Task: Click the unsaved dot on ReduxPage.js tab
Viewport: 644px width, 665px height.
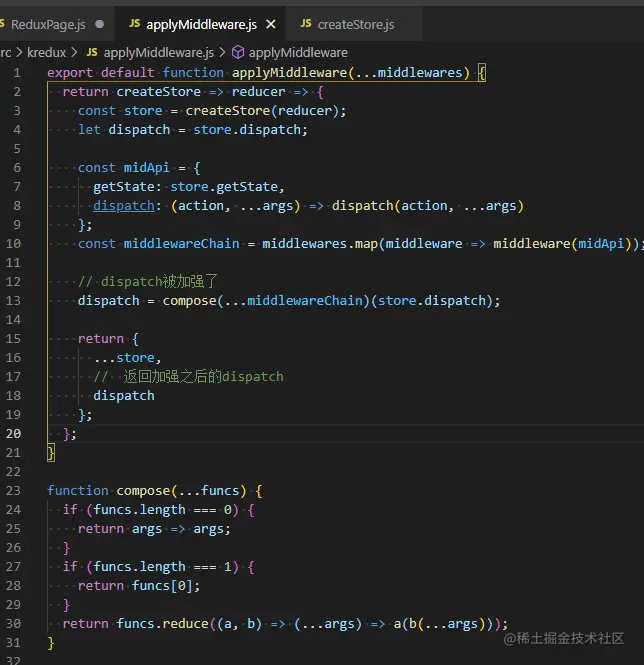Action: (x=100, y=24)
